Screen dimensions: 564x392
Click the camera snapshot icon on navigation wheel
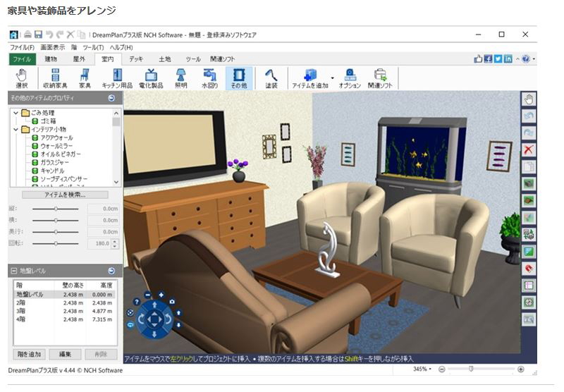(172, 301)
